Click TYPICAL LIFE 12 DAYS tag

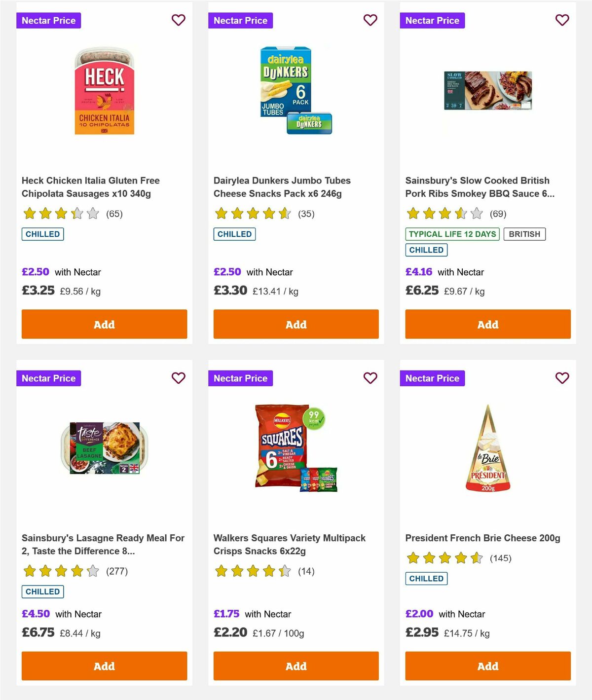452,234
